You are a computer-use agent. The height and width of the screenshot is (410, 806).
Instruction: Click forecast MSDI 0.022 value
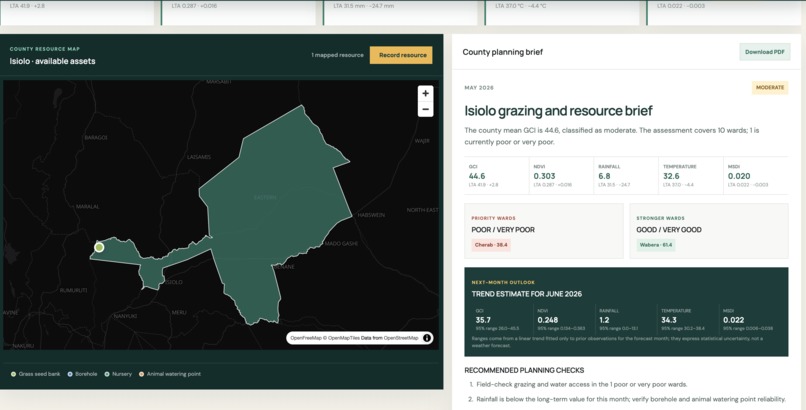tap(734, 320)
